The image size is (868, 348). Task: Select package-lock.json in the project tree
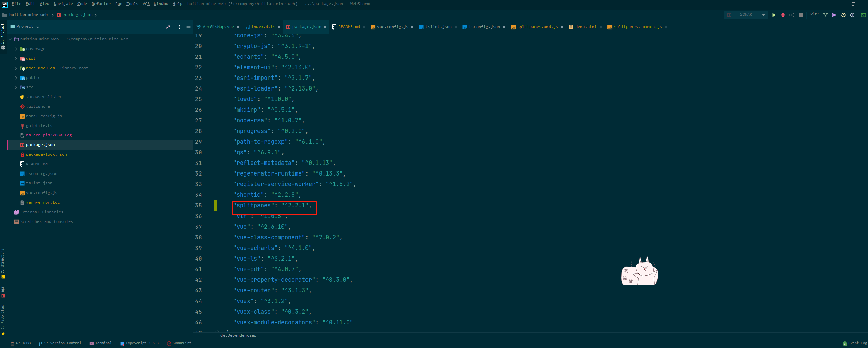(46, 155)
